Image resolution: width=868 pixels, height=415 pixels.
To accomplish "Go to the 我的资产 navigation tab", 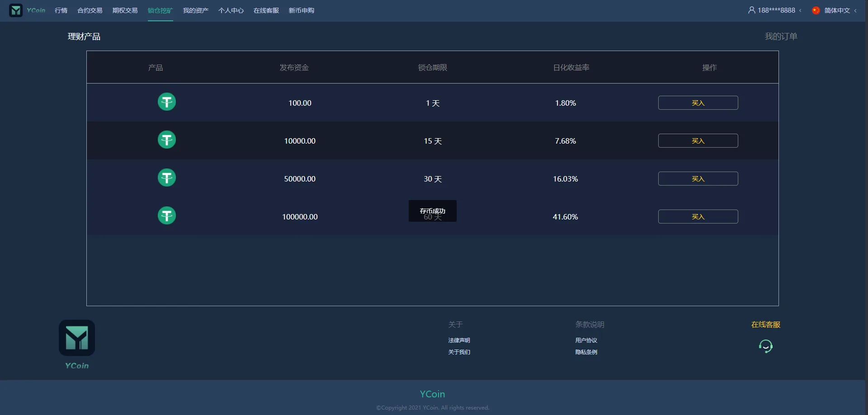I will (195, 10).
